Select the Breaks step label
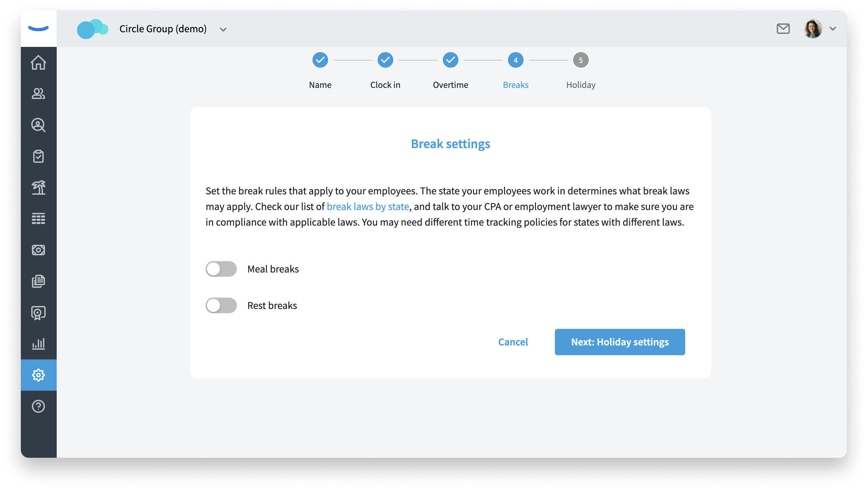The image size is (868, 489). 515,85
